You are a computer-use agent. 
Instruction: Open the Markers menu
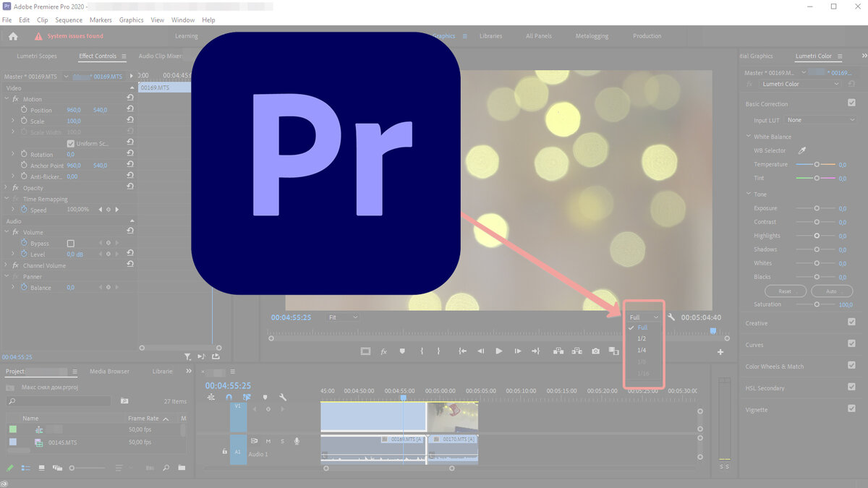[x=101, y=20]
